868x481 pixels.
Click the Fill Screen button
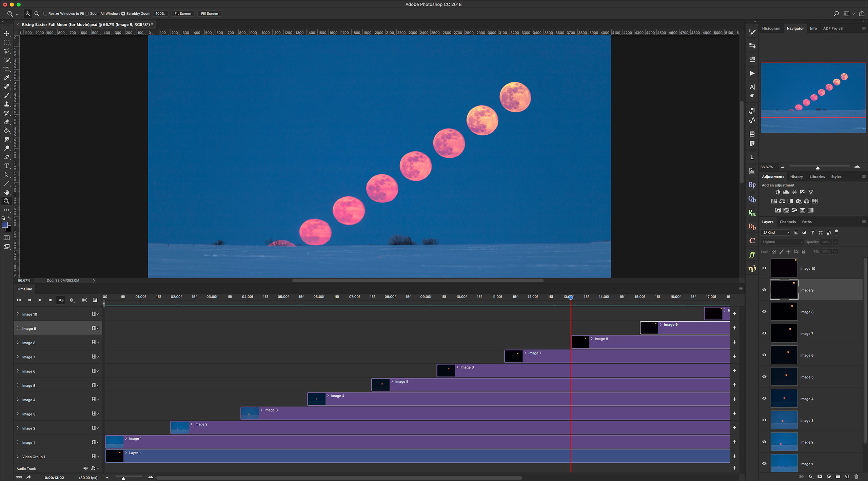pyautogui.click(x=209, y=14)
